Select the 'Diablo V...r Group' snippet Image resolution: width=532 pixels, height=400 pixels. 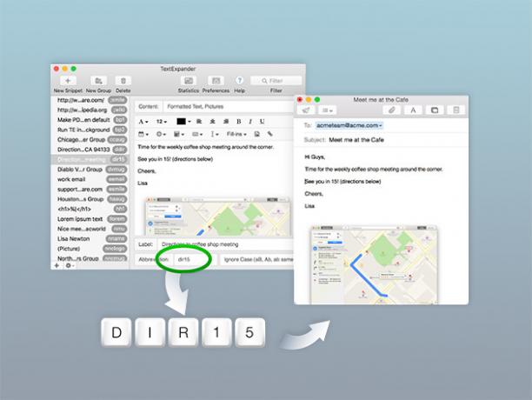[90, 170]
